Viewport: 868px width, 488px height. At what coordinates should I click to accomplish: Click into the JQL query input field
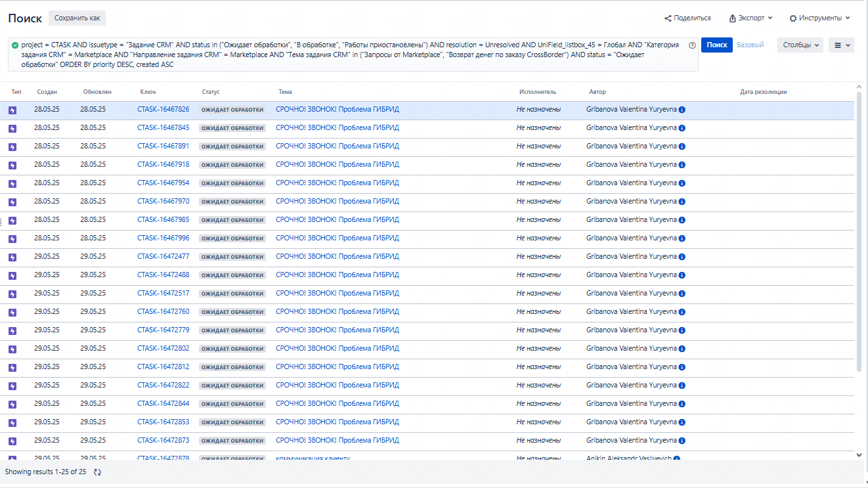353,55
